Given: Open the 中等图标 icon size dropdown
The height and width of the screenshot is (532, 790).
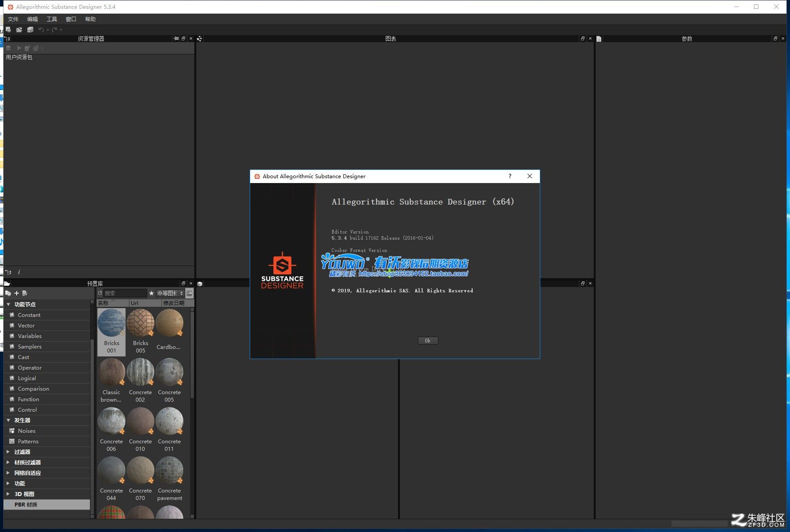Looking at the screenshot, I should pos(170,293).
